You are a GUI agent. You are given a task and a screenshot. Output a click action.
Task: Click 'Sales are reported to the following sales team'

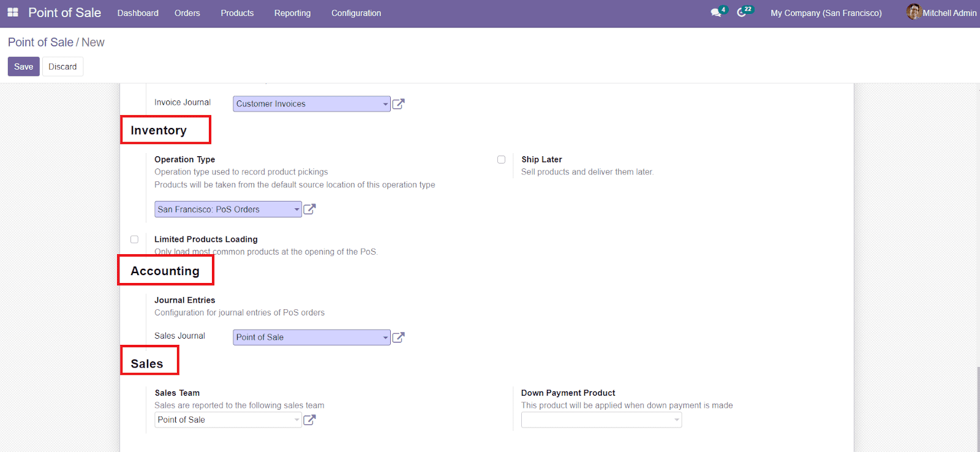[x=239, y=405]
